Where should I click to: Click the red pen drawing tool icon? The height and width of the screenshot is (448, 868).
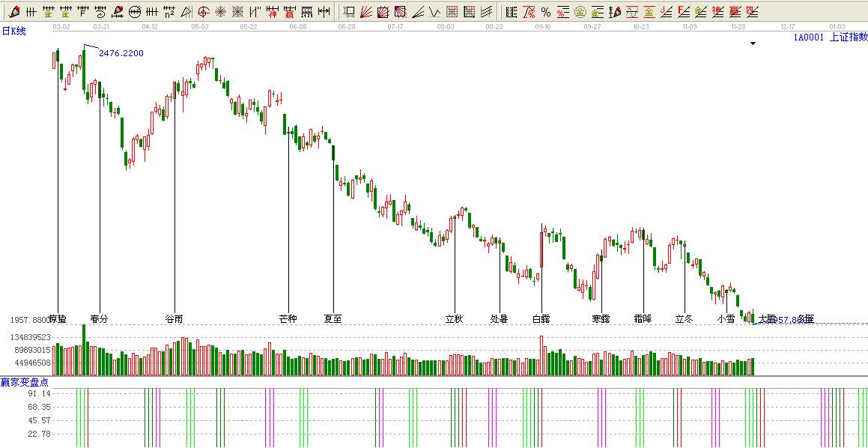click(15, 11)
